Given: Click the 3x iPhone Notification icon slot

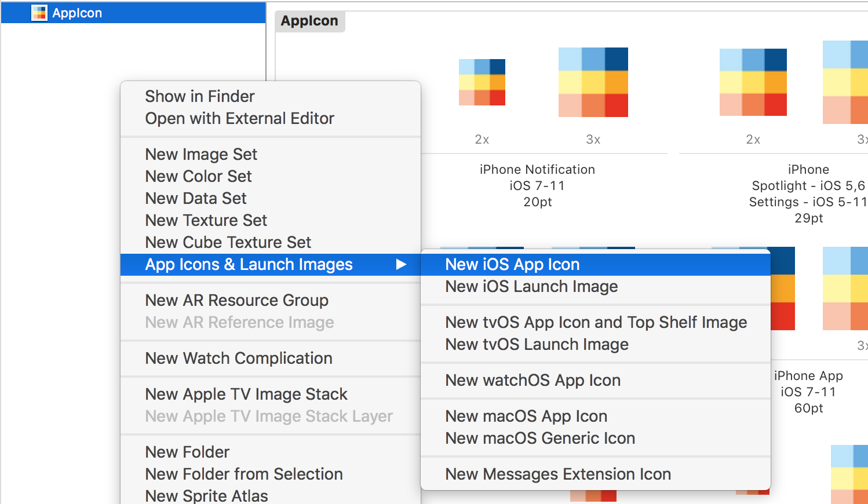Looking at the screenshot, I should pyautogui.click(x=593, y=82).
